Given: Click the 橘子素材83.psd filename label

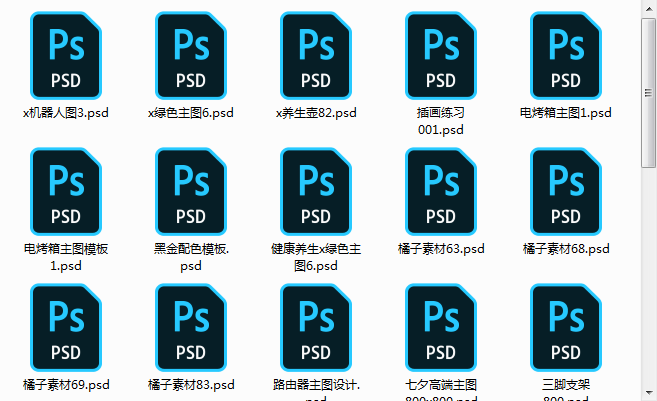Looking at the screenshot, I should [x=191, y=385].
